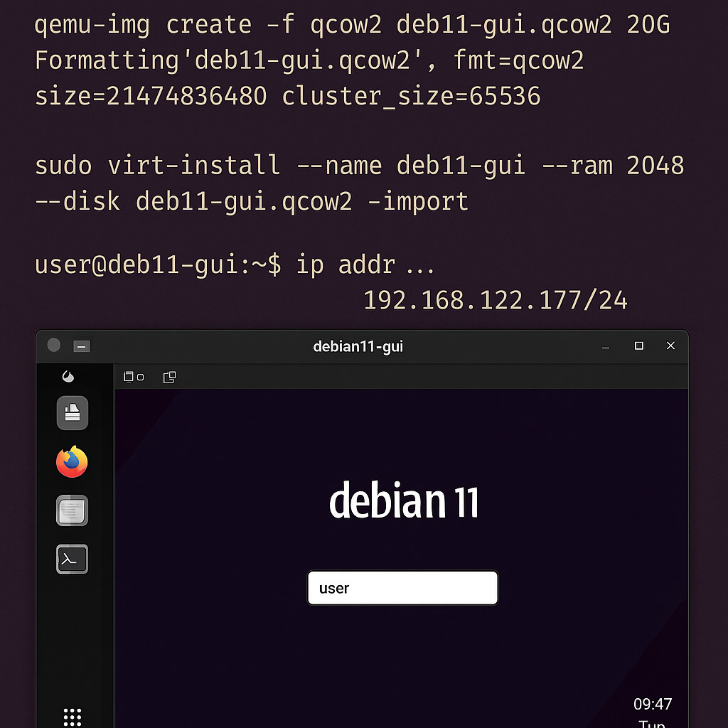Click the Formatting 'deb11-gui.qcow2' output line
This screenshot has height=728, width=728.
[309, 61]
